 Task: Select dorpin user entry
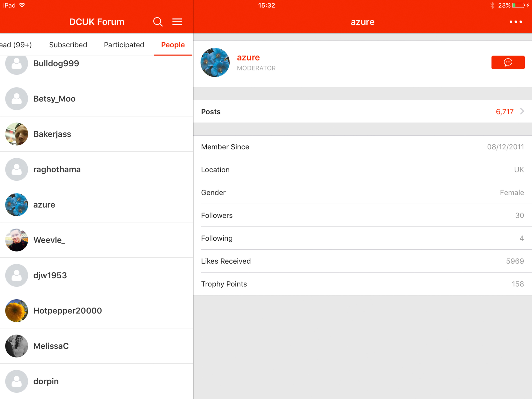click(x=46, y=381)
